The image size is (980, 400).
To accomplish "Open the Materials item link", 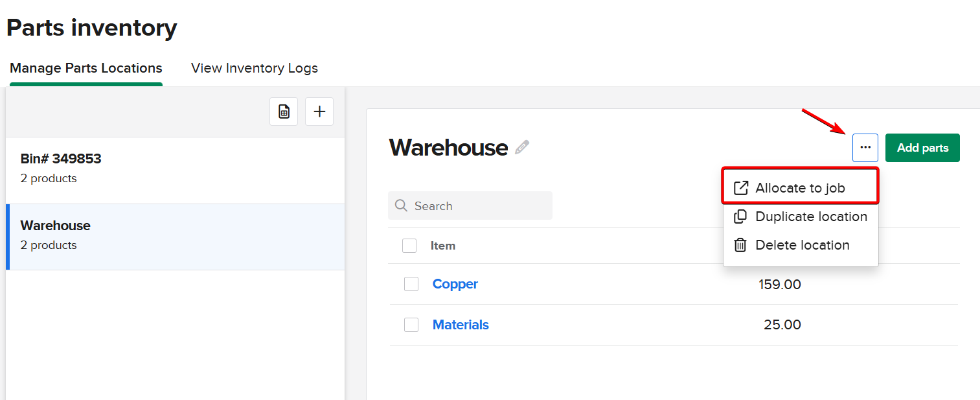I will [461, 325].
